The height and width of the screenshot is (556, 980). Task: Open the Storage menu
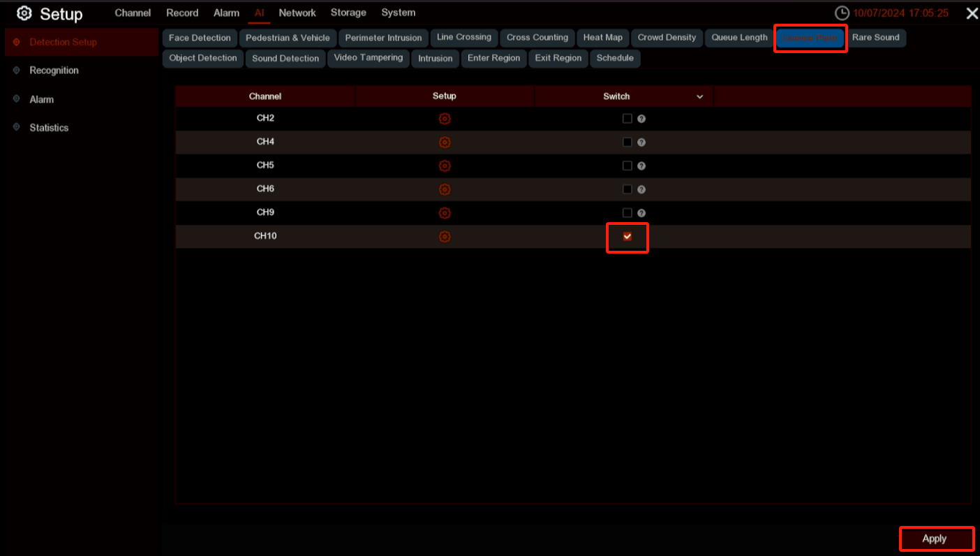pos(348,13)
